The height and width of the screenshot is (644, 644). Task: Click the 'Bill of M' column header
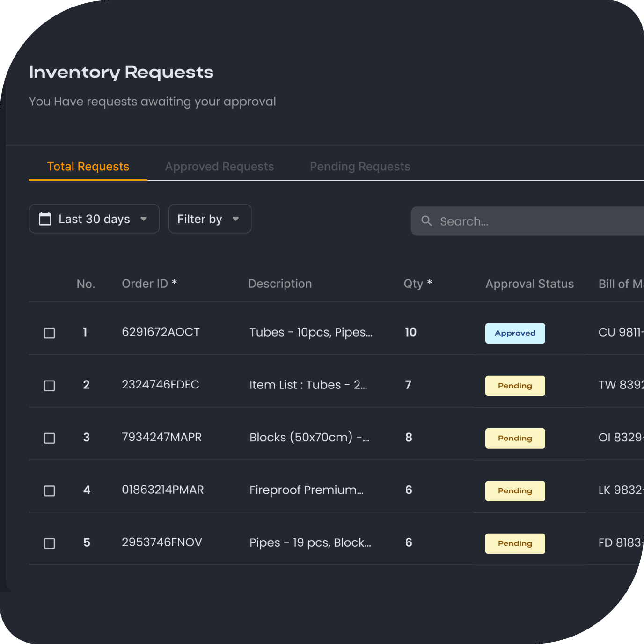[x=621, y=284]
